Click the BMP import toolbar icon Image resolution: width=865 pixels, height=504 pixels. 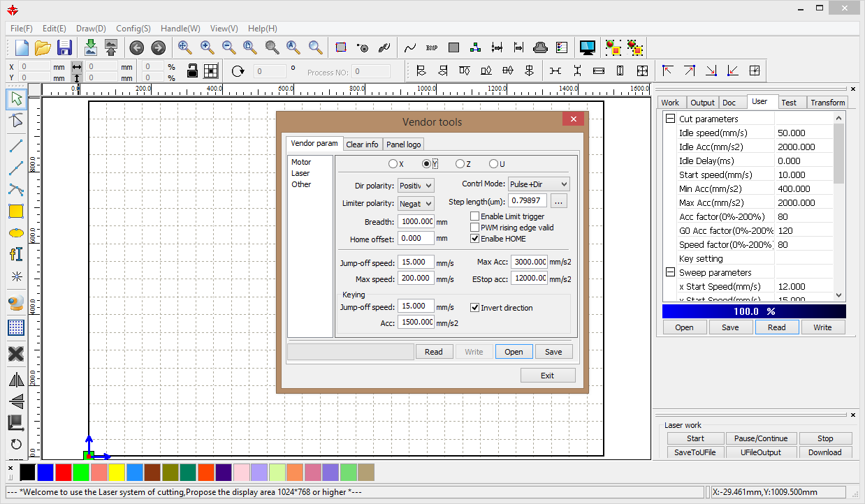point(432,47)
